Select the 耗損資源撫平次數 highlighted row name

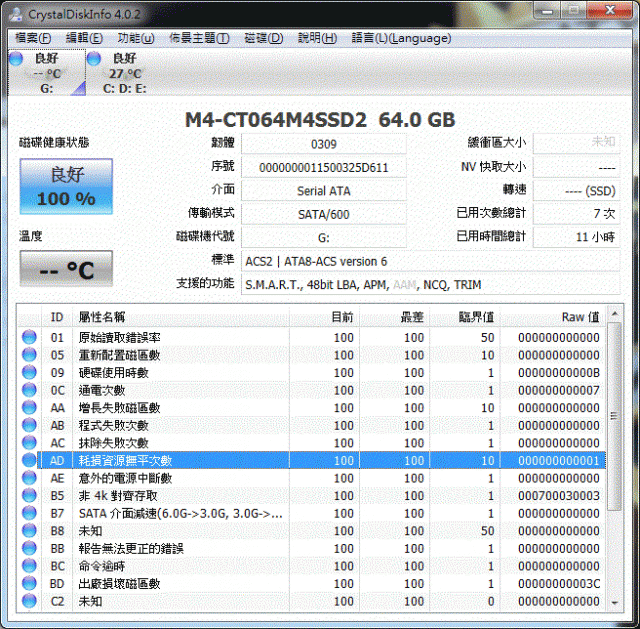[125, 460]
